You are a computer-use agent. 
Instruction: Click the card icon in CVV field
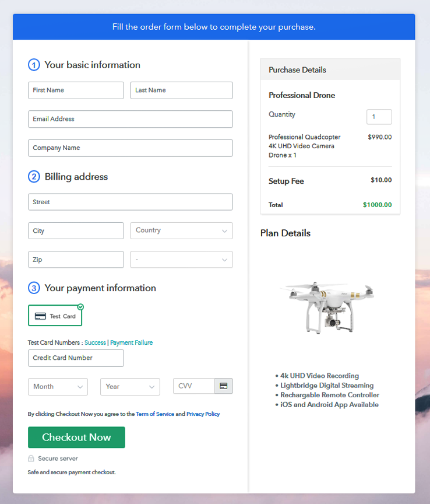[224, 386]
